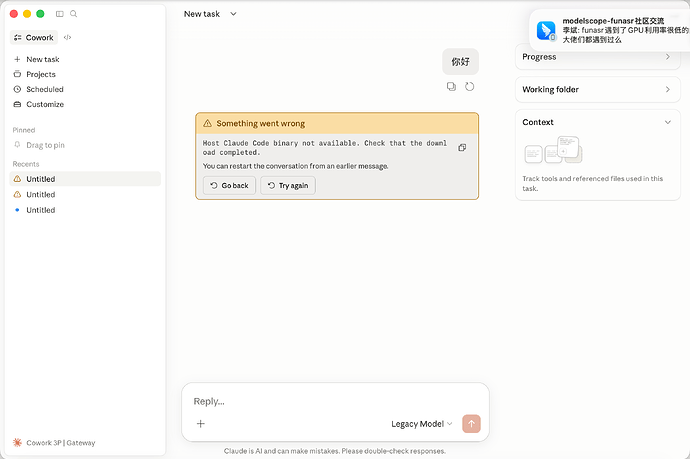This screenshot has width=690, height=459.
Task: Click the Try again button
Action: pos(288,185)
